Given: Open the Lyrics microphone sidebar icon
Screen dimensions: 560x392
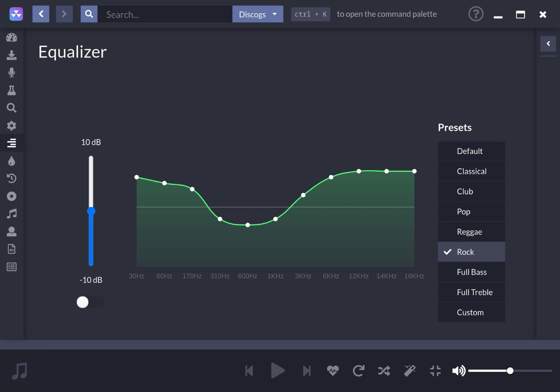Looking at the screenshot, I should click(11, 72).
